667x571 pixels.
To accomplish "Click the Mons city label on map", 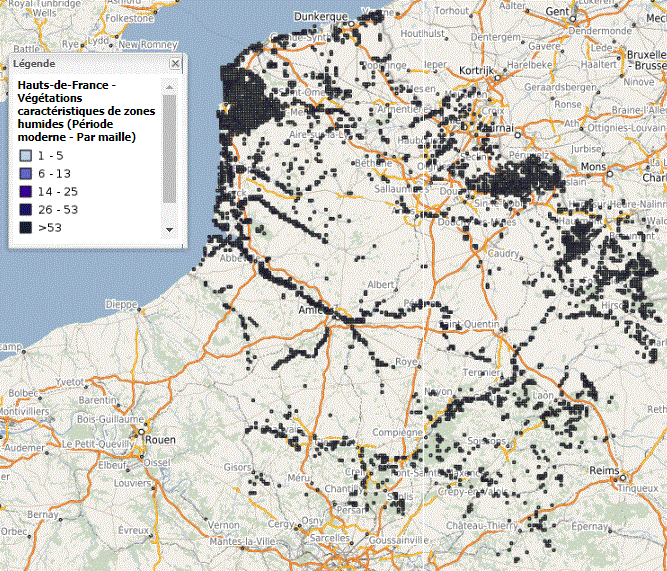I will click(594, 166).
